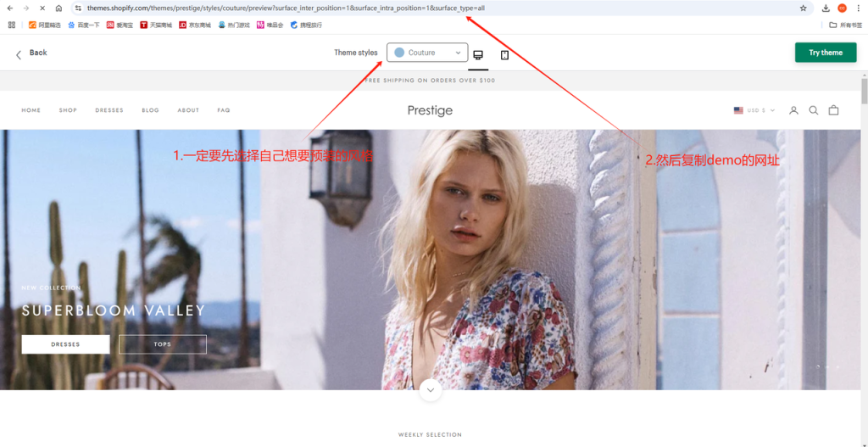Expand the USD $ currency selector
The width and height of the screenshot is (868, 447).
point(754,110)
